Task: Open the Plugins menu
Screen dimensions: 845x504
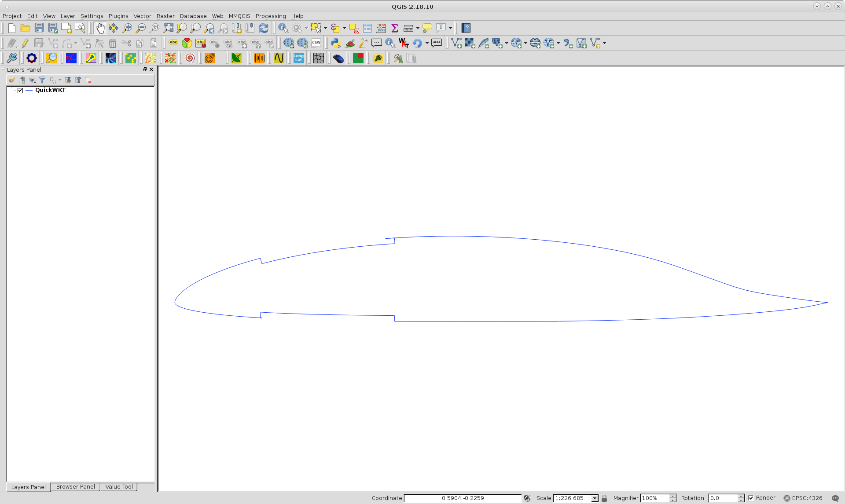Action: 118,16
